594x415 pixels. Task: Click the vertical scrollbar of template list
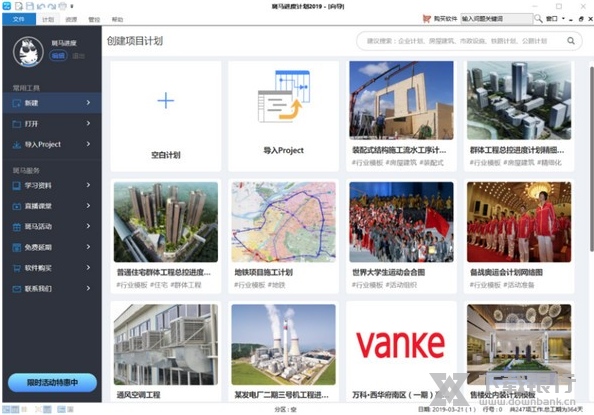point(591,158)
